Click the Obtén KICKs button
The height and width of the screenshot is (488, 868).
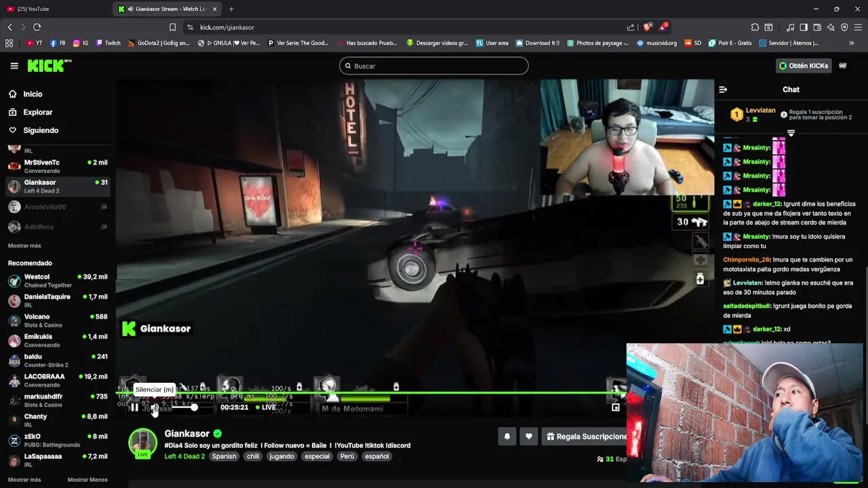click(804, 66)
